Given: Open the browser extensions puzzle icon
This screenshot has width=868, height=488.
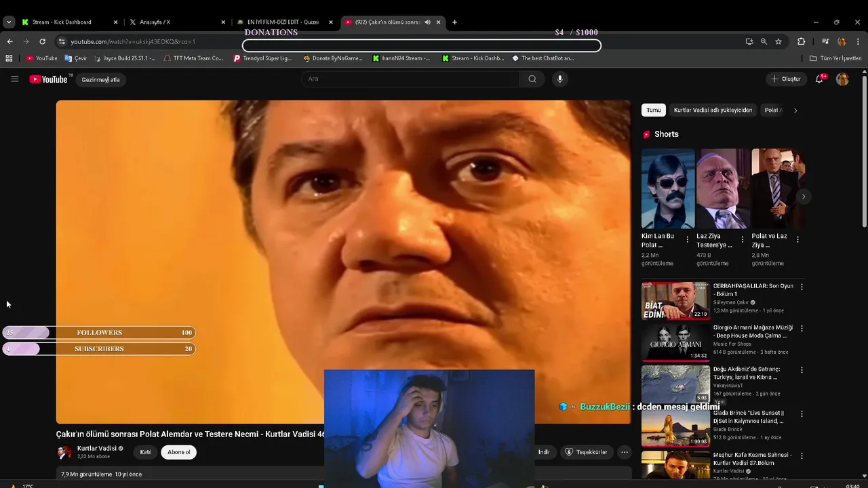Looking at the screenshot, I should point(801,41).
